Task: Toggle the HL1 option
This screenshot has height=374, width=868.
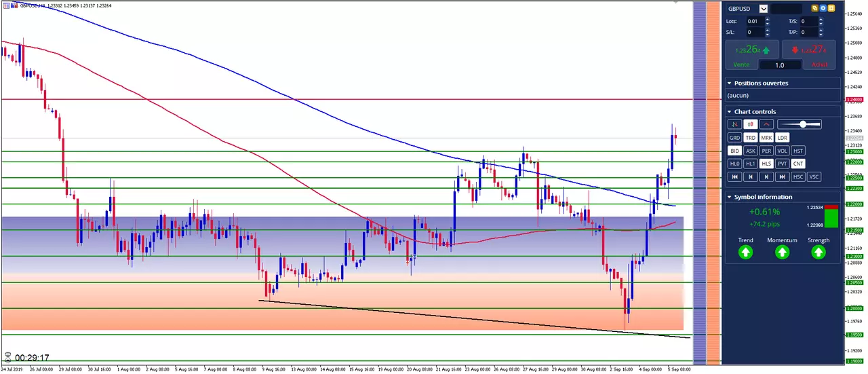Action: (x=751, y=164)
